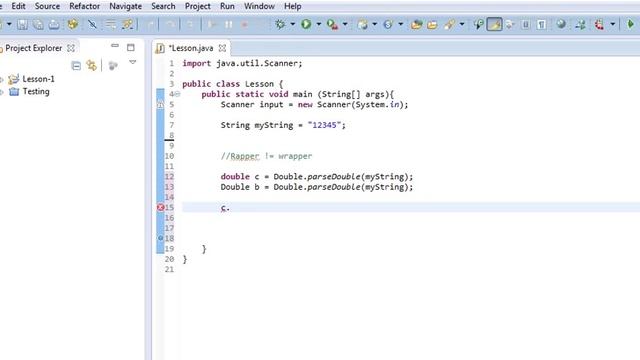Open dropdown beside the Run toolbox icon
Image resolution: width=640 pixels, height=360 pixels.
345,24
